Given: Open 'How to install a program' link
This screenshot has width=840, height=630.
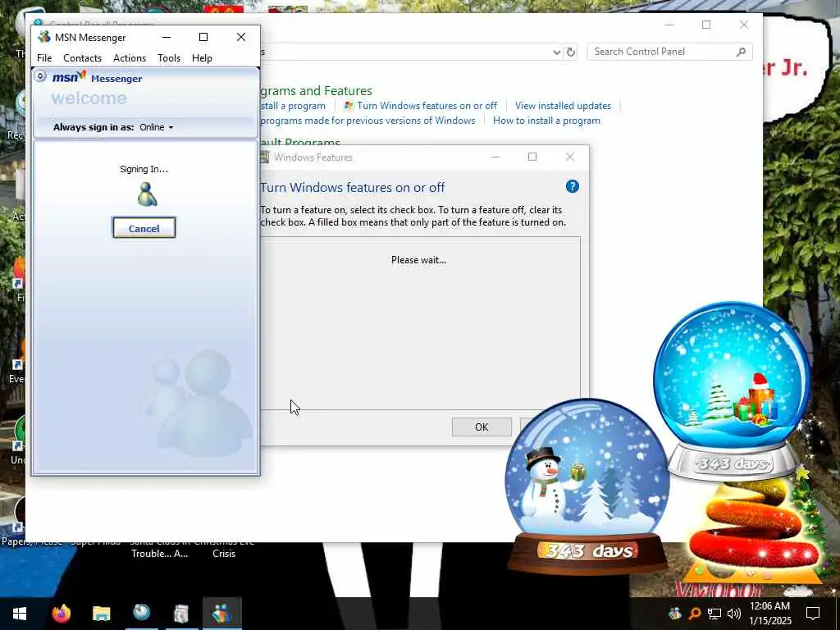Looking at the screenshot, I should click(546, 121).
